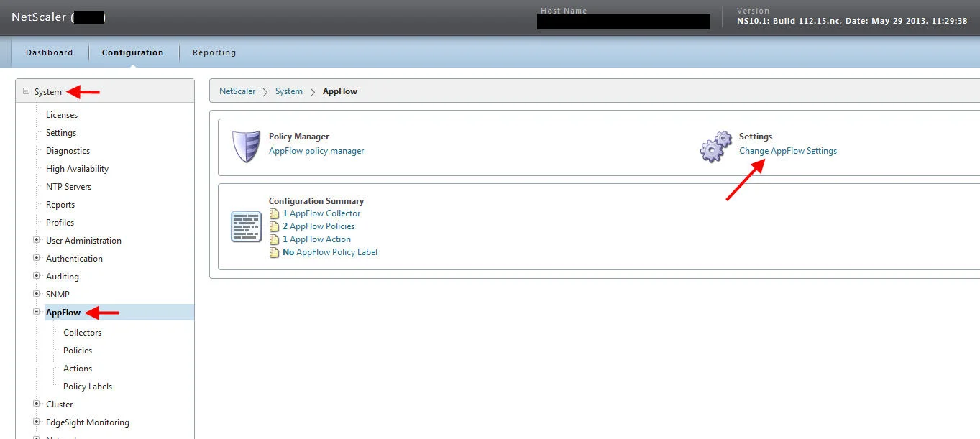Select the Cluster tree label
This screenshot has width=980, height=439.
(x=60, y=405)
